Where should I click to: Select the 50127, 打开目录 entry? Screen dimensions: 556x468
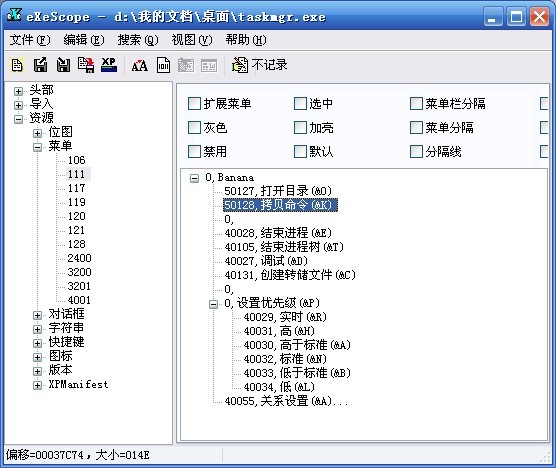(278, 191)
